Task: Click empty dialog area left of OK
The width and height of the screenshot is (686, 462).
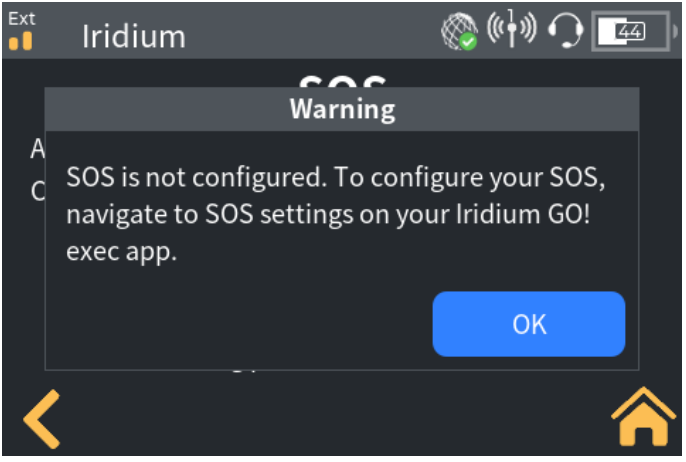Action: click(239, 324)
